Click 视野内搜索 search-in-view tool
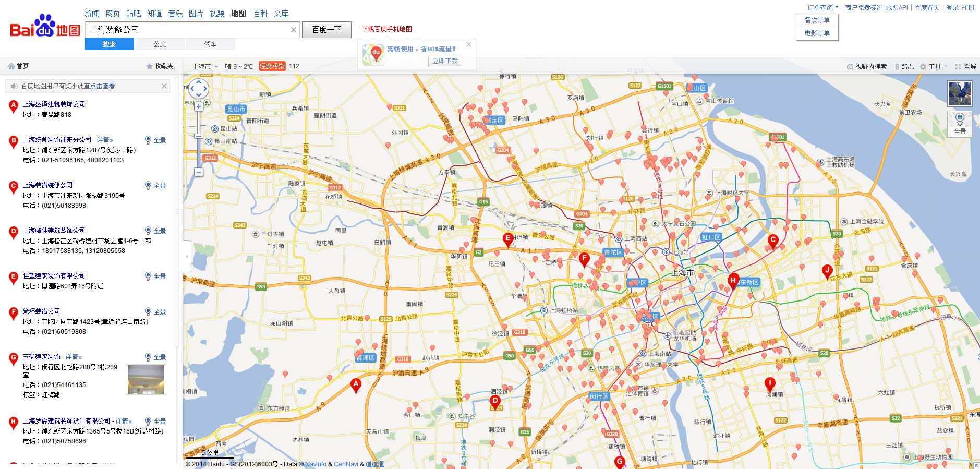This screenshot has height=469, width=980. click(x=867, y=67)
